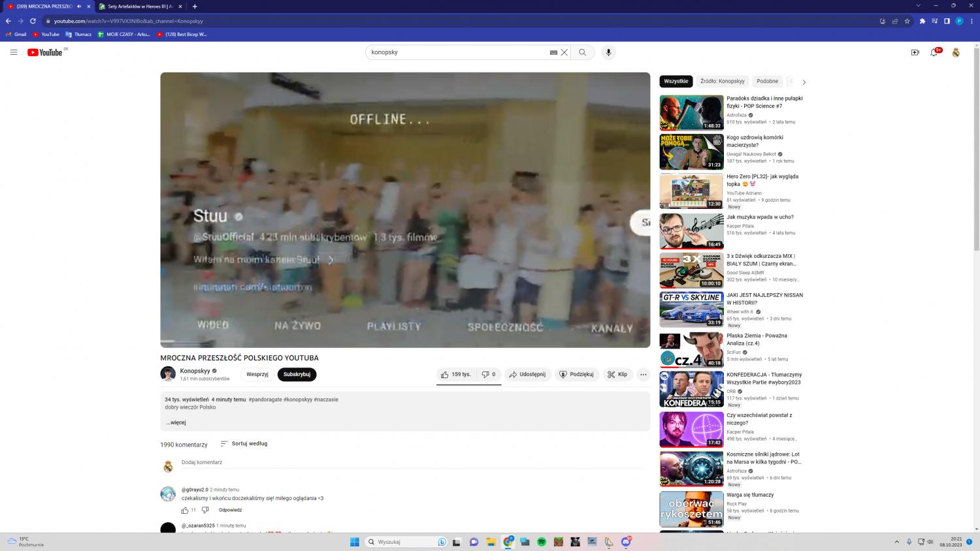This screenshot has width=980, height=551.
Task: Like the video with 159 tys.
Action: (455, 374)
